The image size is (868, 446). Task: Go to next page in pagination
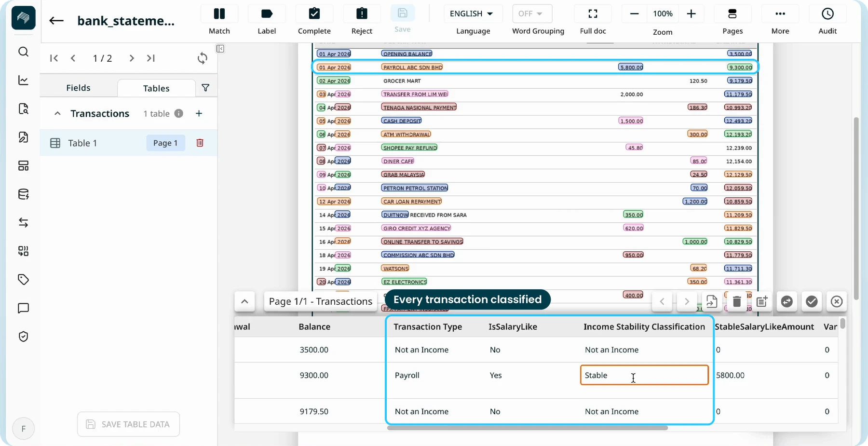pos(132,58)
